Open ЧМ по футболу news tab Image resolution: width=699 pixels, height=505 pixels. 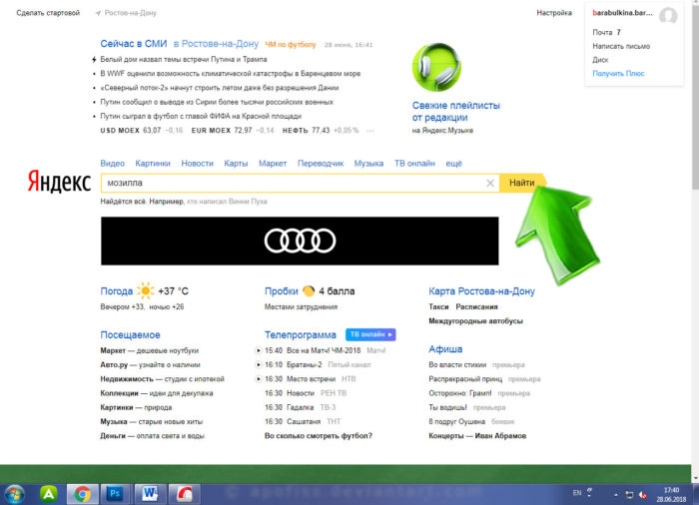click(x=291, y=45)
